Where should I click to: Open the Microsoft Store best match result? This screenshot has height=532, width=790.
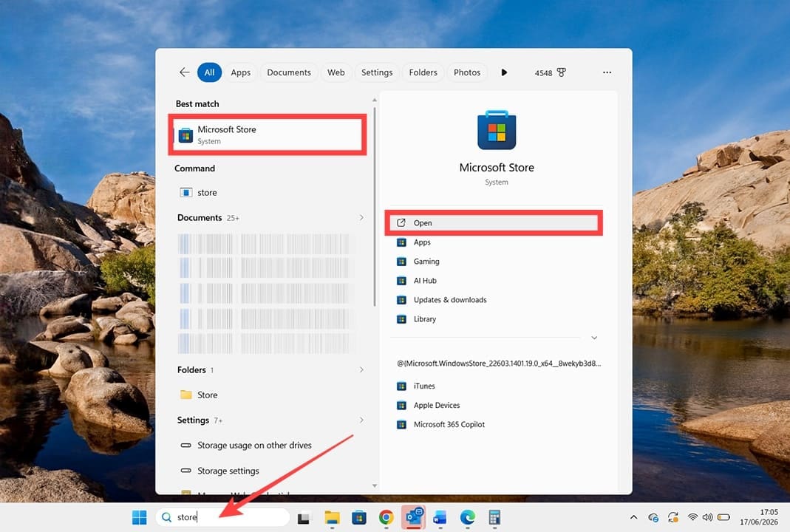coord(268,134)
